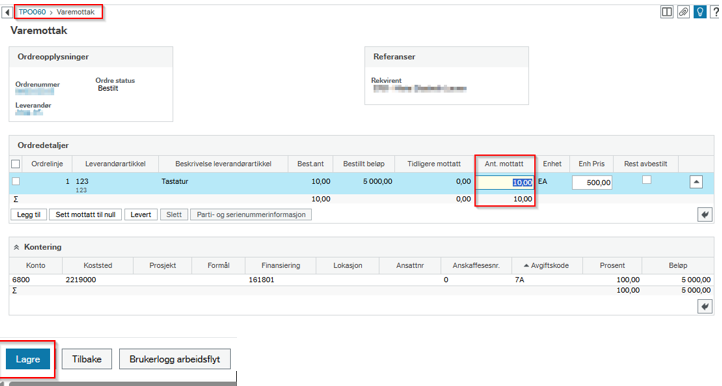
Task: Open the attachments paperclip icon
Action: [683, 12]
